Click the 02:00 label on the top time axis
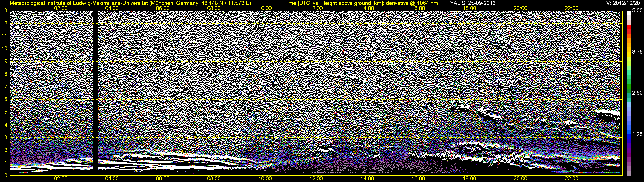Image resolution: width=644 pixels, height=182 pixels. coord(61,8)
